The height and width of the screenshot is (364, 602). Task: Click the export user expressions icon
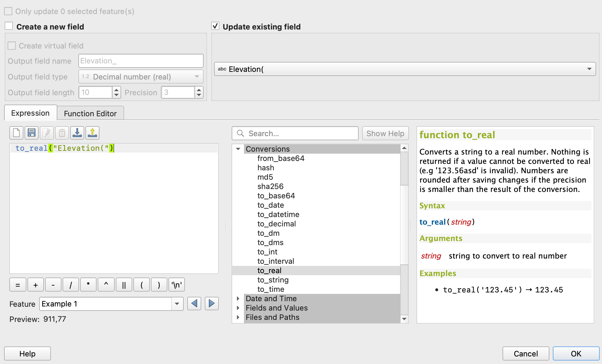click(92, 133)
